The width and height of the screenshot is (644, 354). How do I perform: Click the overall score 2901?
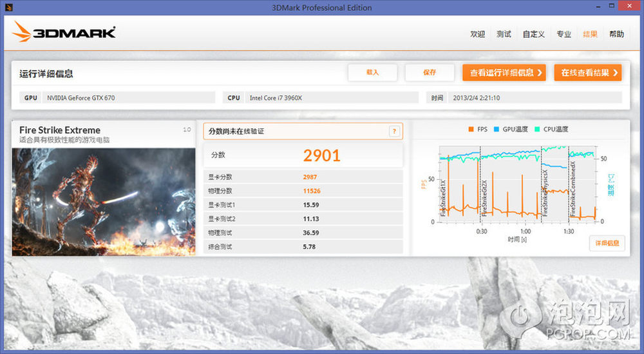click(321, 155)
